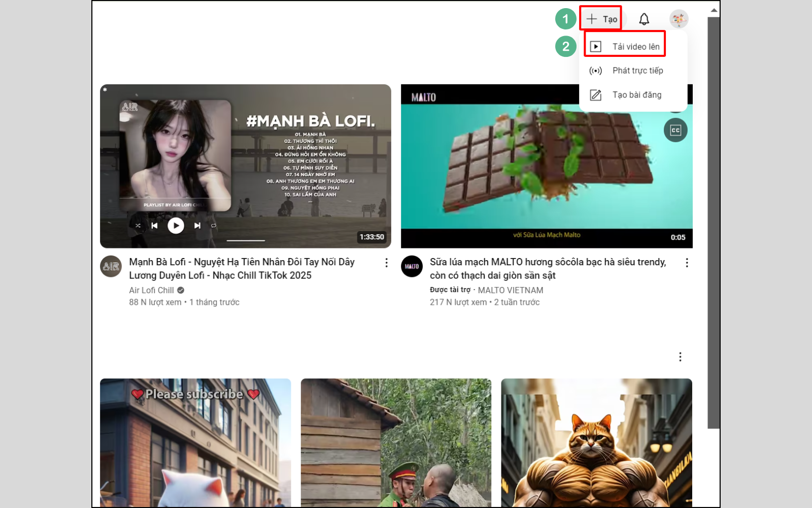Toggle closed captions on MALTO video
Screen dimensions: 812x508
point(675,131)
